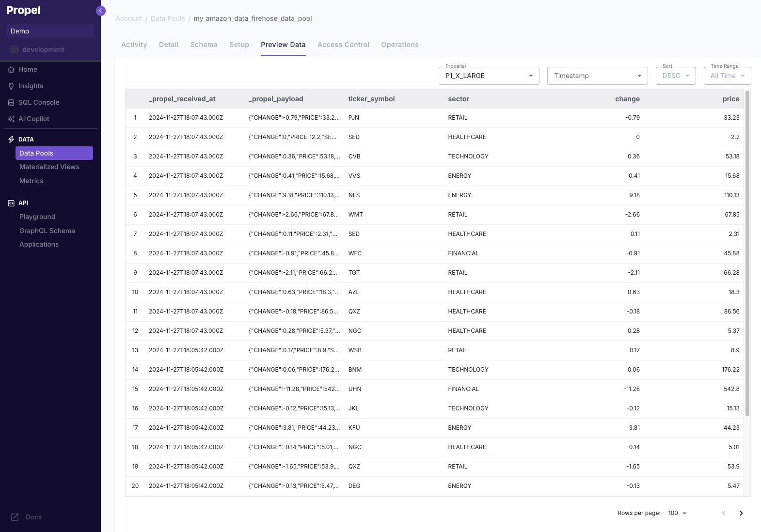The image size is (761, 532).
Task: Click AZL ticker cell in row 10
Action: pos(354,292)
